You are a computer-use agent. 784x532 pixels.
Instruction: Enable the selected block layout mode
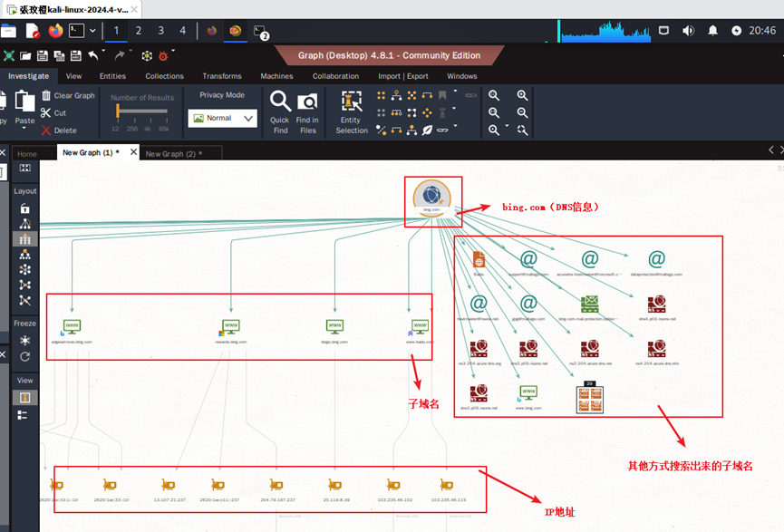click(25, 239)
